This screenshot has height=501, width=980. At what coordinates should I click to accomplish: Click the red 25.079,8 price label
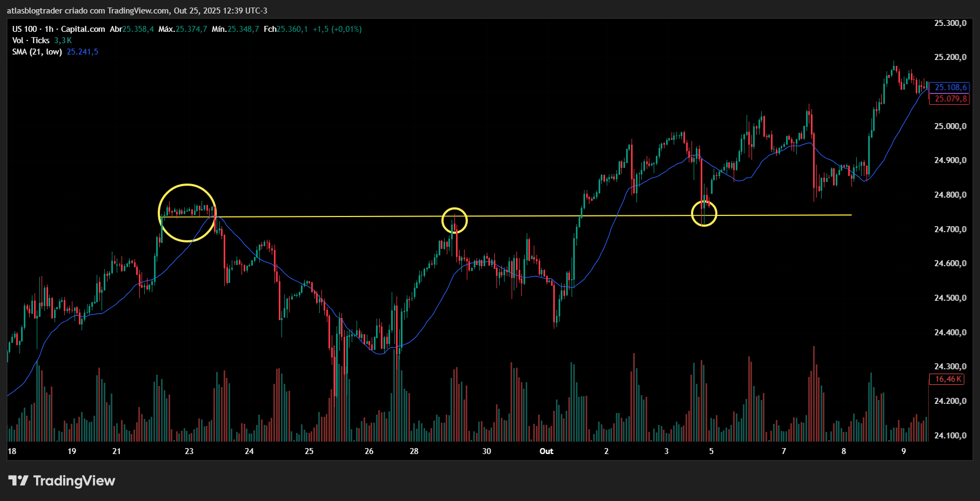pos(950,99)
